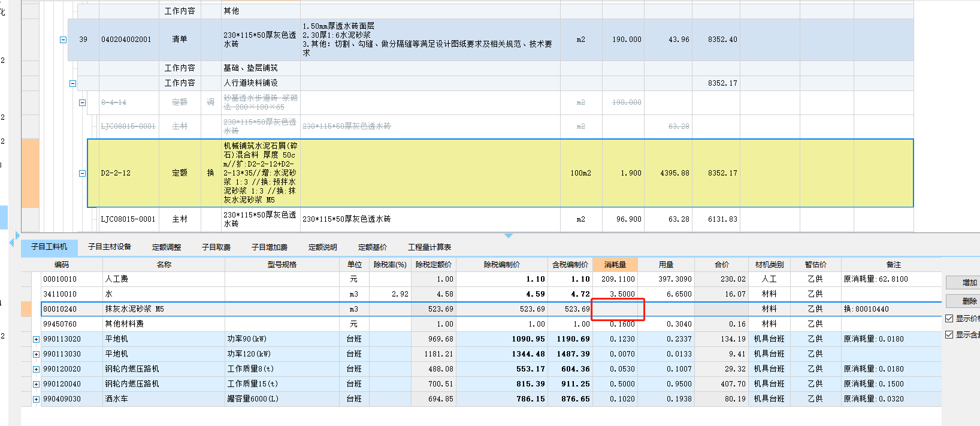Click the 2.92 tax rate cell of 水
Screen dimensions: 980x426
390,294
